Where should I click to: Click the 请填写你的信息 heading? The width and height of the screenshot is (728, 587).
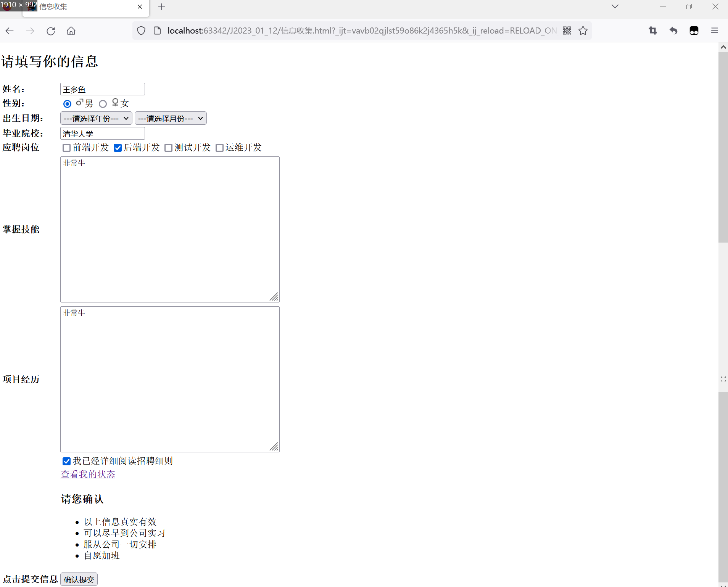pos(50,61)
